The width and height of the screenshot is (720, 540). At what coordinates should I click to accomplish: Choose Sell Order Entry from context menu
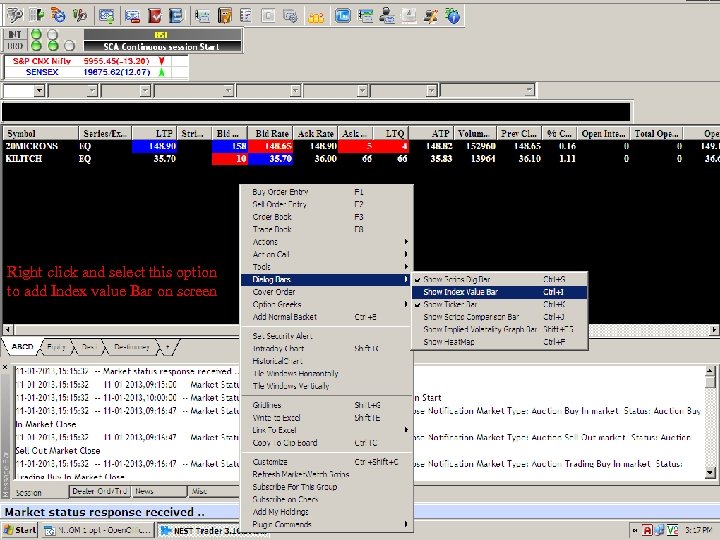tap(325, 204)
